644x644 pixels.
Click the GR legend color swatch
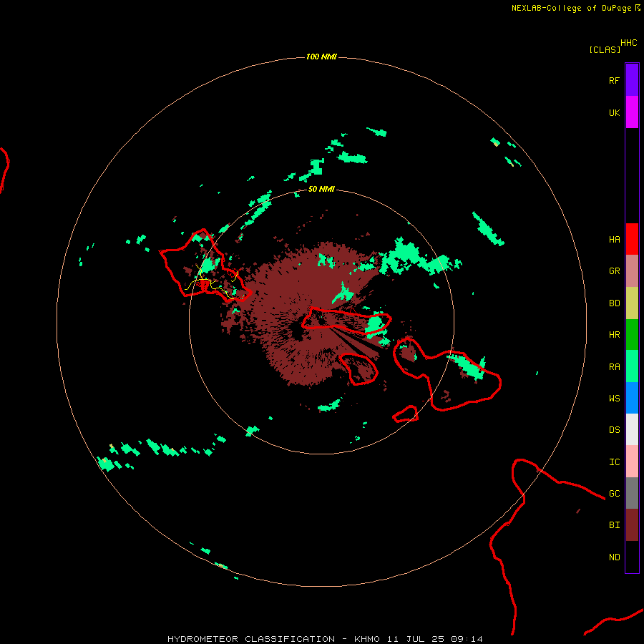click(x=632, y=271)
